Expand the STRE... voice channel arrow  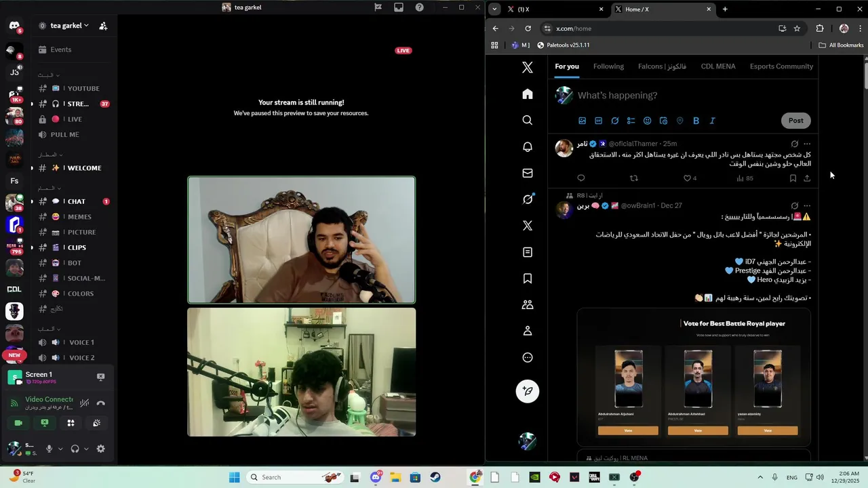[x=32, y=104]
